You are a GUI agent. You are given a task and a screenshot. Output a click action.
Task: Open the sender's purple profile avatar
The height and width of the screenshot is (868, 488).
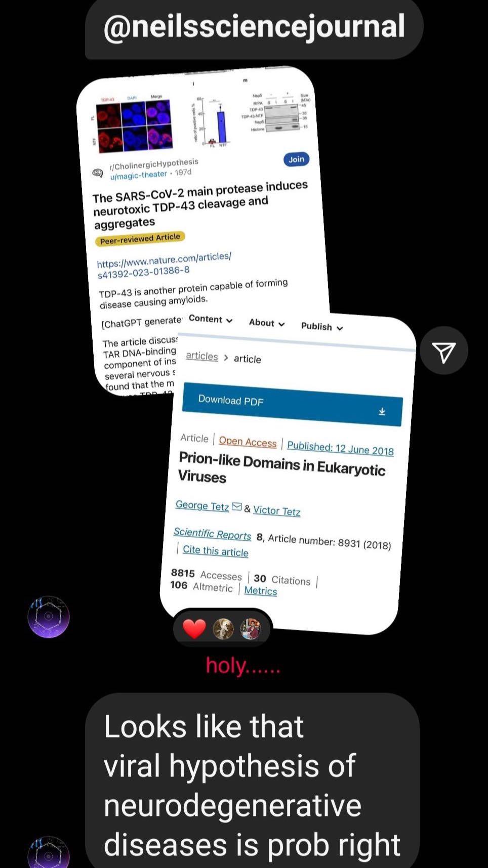click(49, 617)
